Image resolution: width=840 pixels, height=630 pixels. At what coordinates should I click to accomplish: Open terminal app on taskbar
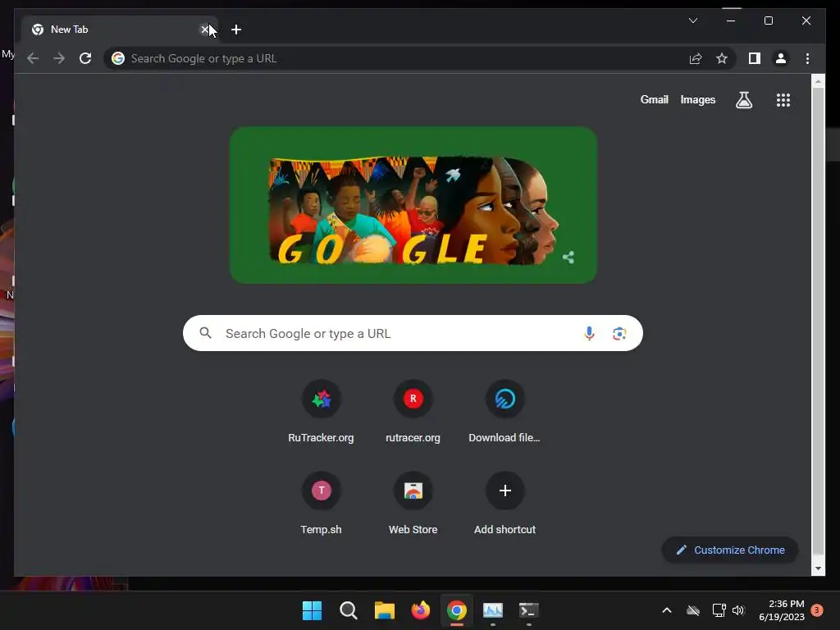tap(529, 610)
